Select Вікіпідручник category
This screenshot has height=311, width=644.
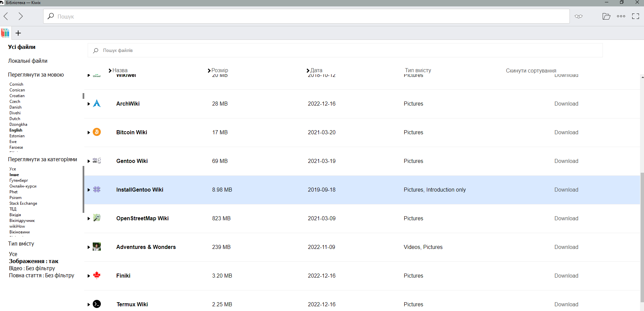tap(22, 221)
